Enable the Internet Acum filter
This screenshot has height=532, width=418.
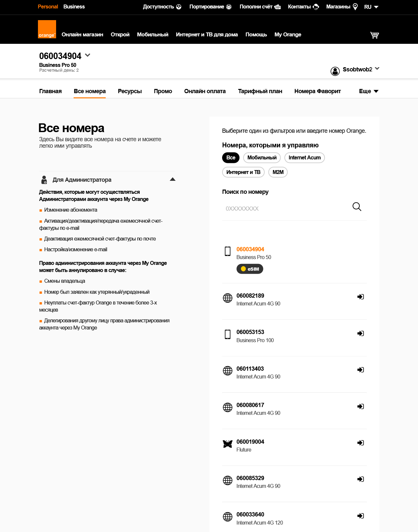[x=304, y=158]
